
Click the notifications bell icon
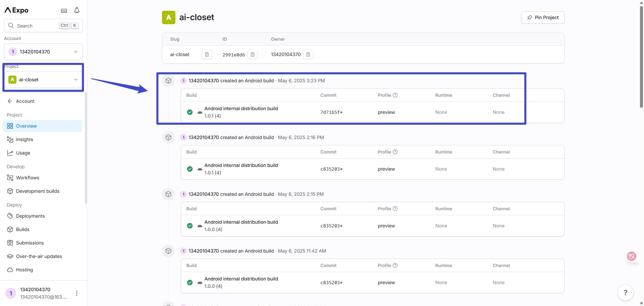click(77, 10)
